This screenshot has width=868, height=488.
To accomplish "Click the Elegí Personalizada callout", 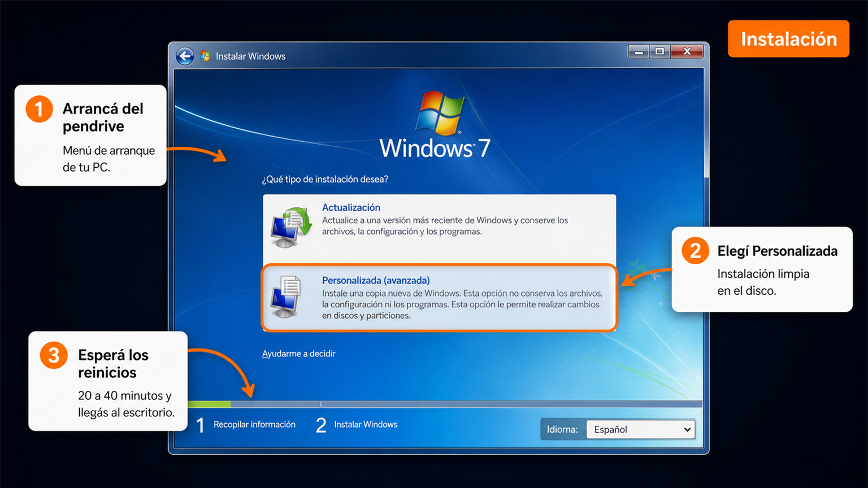I will [x=762, y=269].
